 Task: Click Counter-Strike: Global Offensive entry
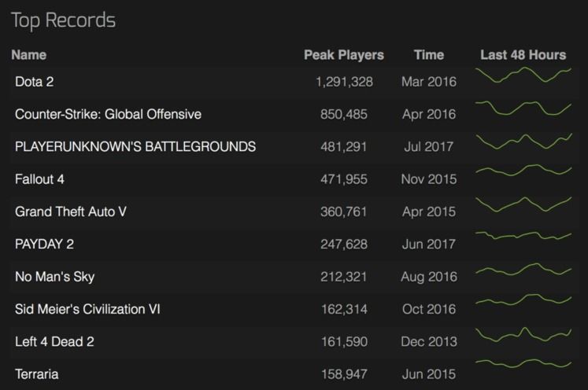pos(108,115)
